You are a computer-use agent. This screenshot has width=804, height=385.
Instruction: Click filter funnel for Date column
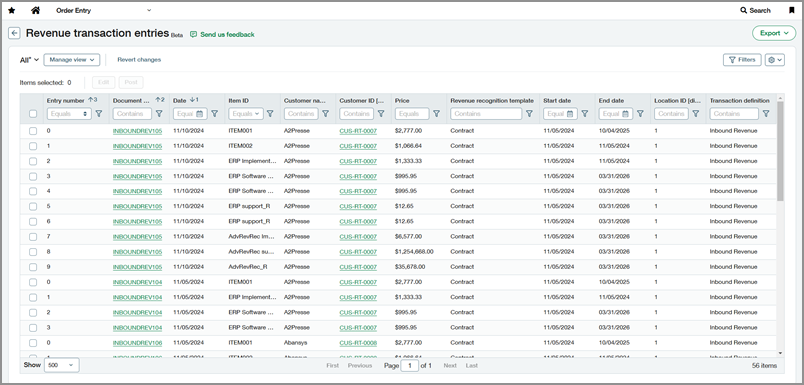coord(215,114)
